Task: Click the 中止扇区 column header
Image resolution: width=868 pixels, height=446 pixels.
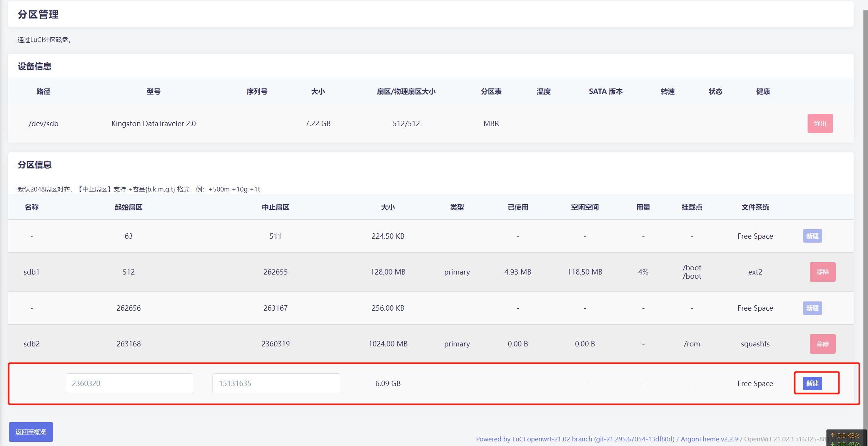Action: 275,207
